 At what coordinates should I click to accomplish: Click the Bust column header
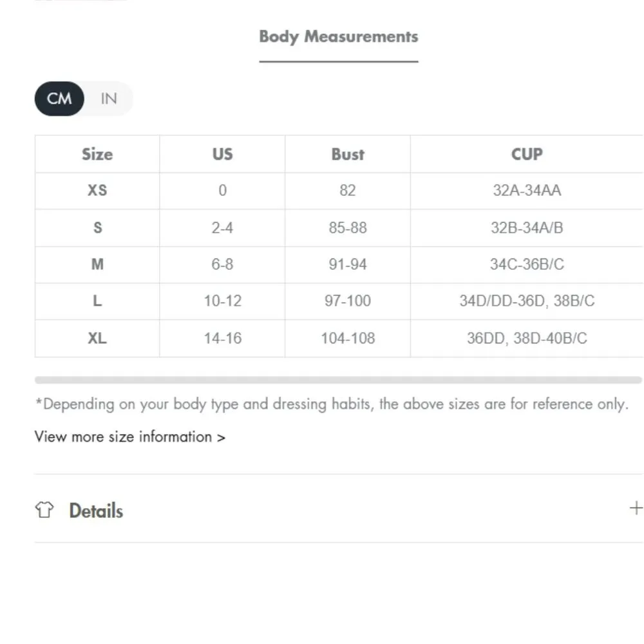348,154
